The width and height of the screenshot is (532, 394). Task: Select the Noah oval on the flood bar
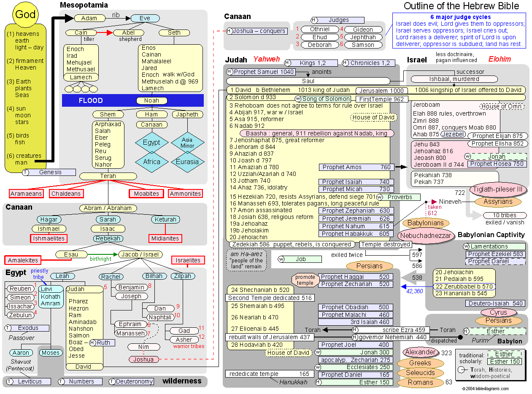pos(151,101)
